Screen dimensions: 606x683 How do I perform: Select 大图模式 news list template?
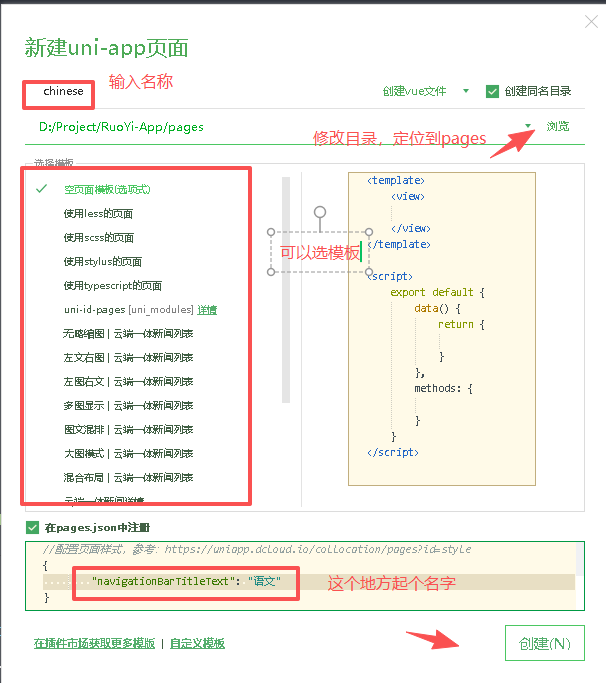click(128, 453)
